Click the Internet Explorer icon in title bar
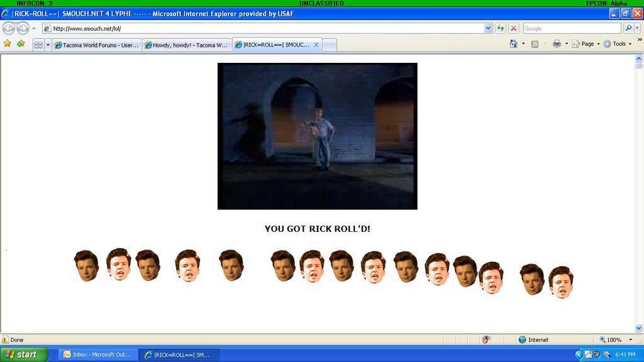 click(x=5, y=14)
